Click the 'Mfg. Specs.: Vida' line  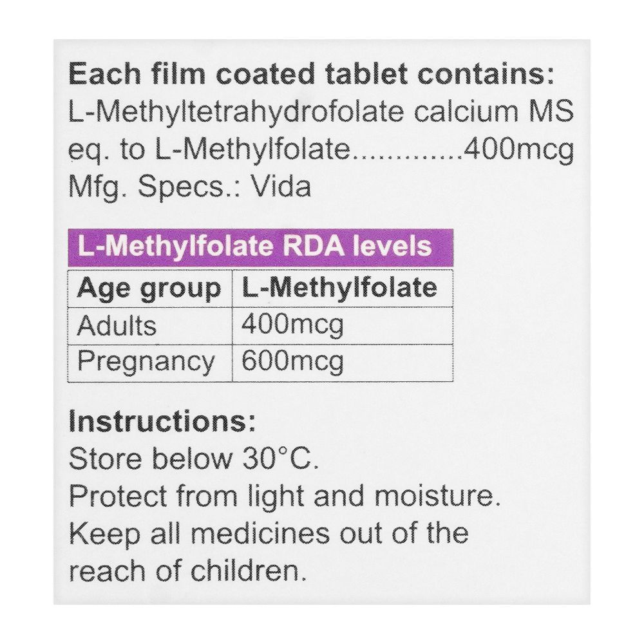(189, 187)
